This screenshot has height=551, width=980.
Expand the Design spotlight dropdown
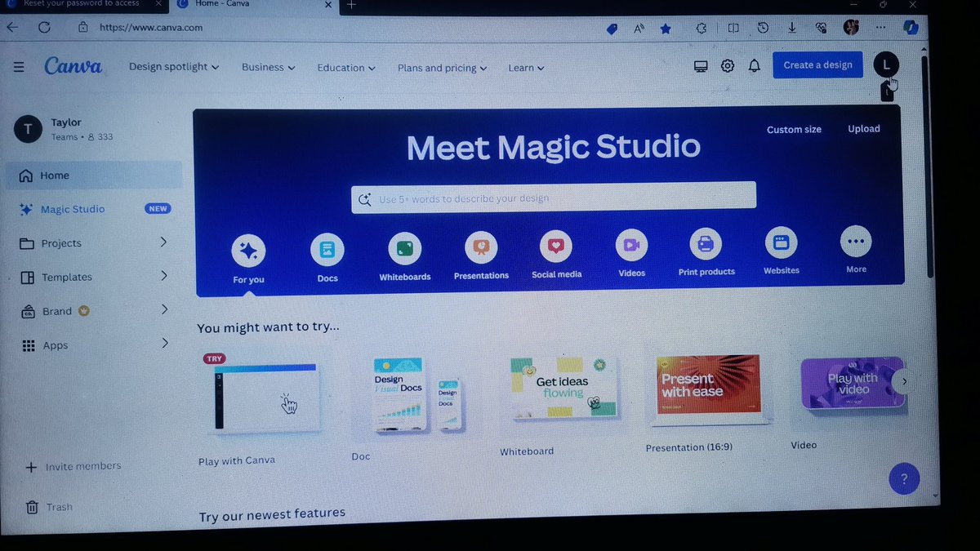point(174,67)
